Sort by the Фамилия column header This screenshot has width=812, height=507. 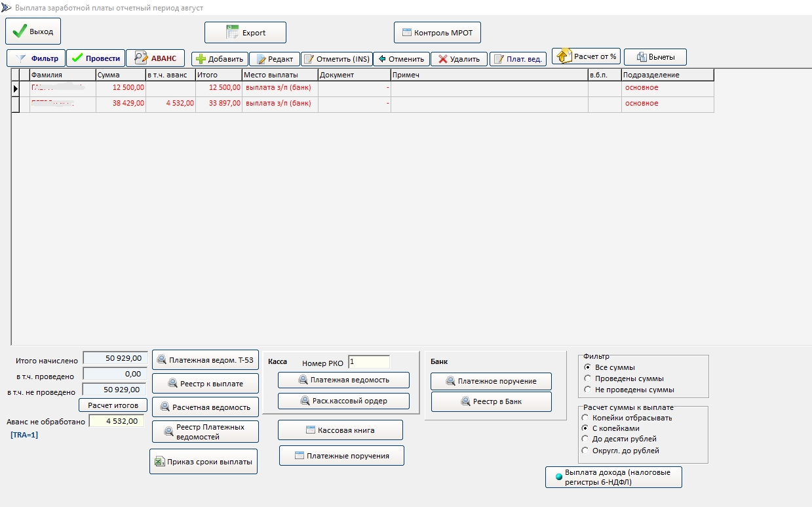point(62,75)
